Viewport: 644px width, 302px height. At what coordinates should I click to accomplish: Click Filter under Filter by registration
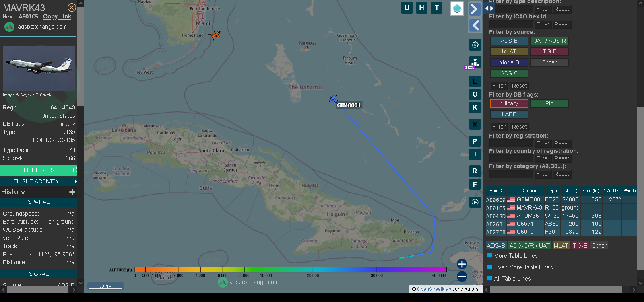[543, 143]
